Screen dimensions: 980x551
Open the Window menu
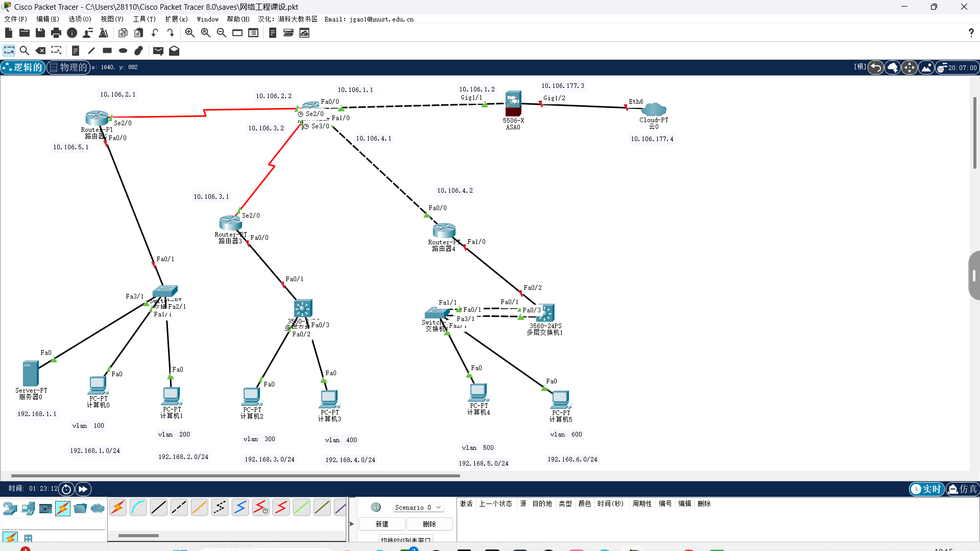pyautogui.click(x=207, y=19)
